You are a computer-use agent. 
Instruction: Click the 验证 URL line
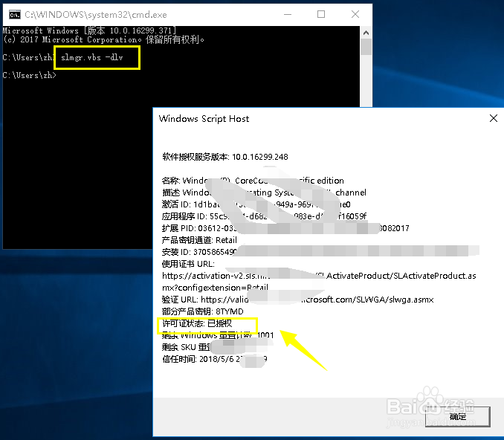click(297, 300)
